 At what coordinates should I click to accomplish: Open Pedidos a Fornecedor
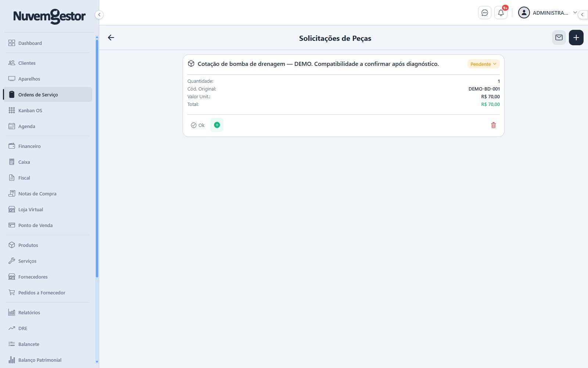click(47, 293)
